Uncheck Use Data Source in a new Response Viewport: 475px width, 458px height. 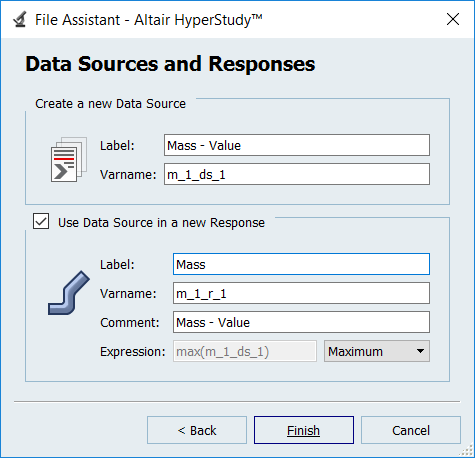pos(41,221)
